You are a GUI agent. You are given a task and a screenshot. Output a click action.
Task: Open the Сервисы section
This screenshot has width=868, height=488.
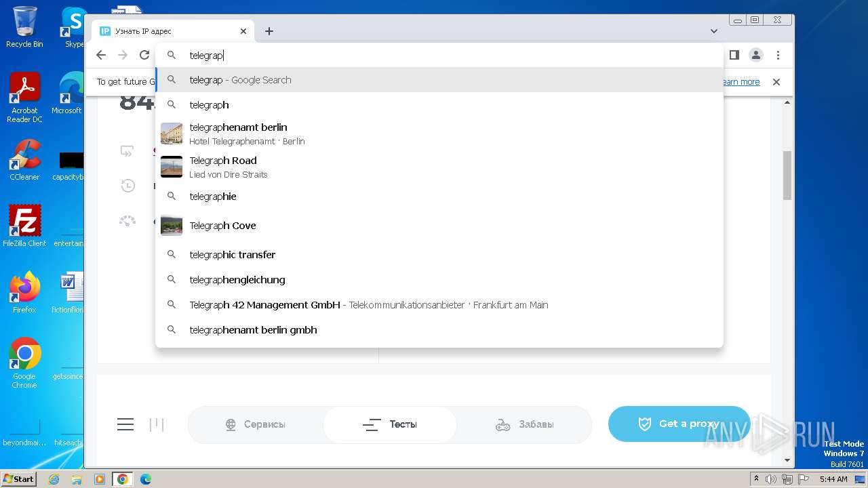[256, 424]
